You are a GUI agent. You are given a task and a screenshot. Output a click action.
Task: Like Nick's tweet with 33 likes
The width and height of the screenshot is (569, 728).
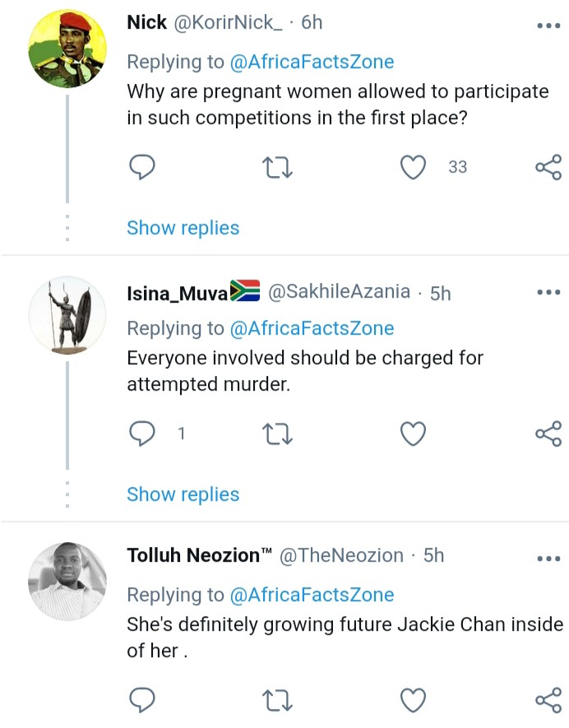[413, 167]
